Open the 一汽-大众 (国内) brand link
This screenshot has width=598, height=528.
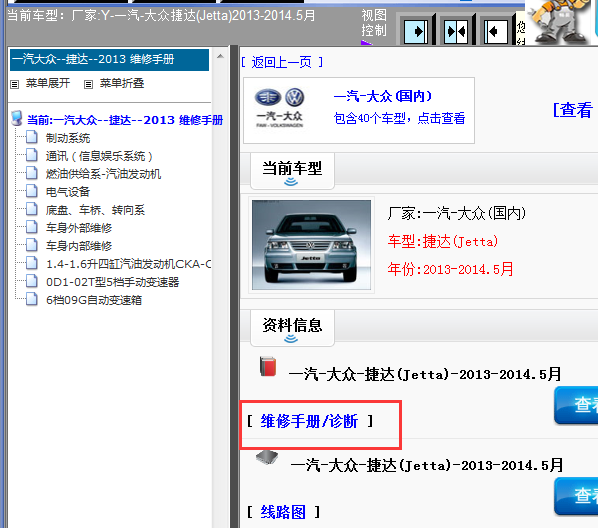coord(383,96)
